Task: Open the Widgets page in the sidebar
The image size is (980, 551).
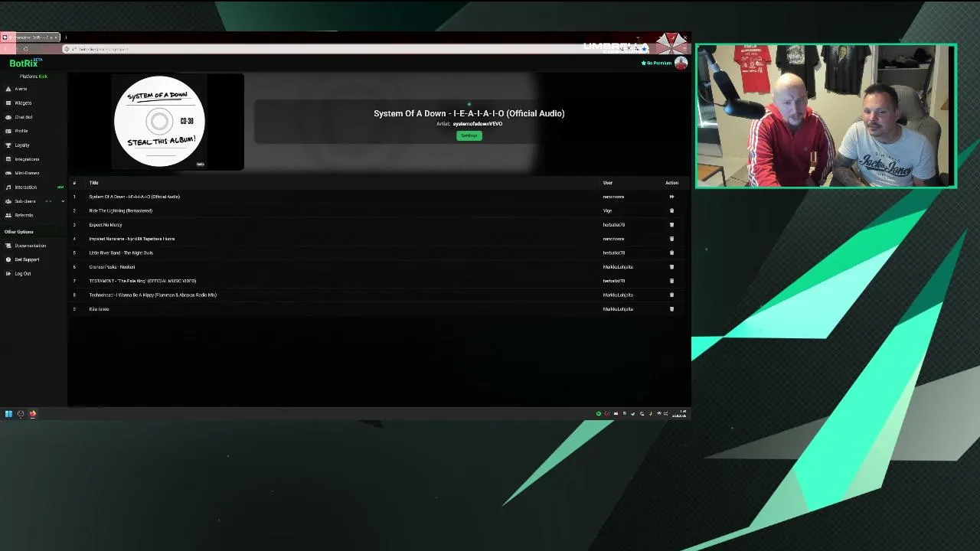Action: tap(23, 103)
